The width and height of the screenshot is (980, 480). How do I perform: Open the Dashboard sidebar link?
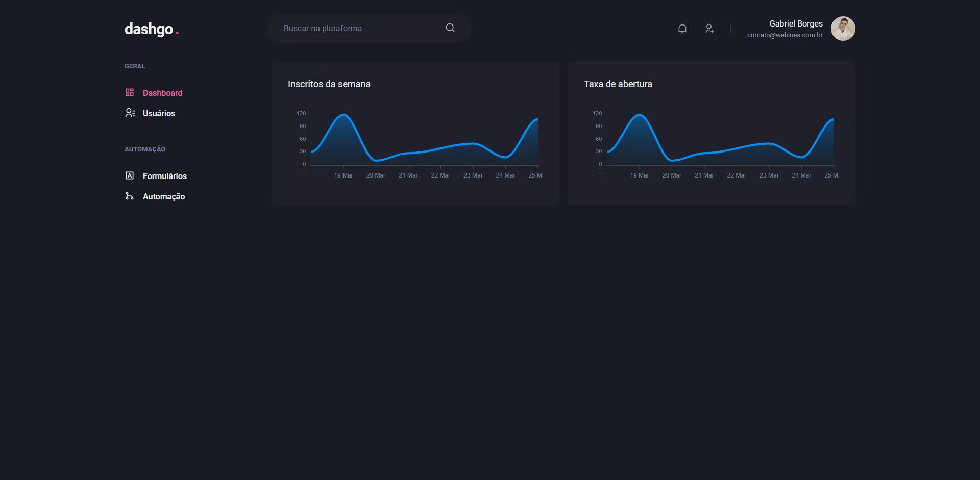162,93
